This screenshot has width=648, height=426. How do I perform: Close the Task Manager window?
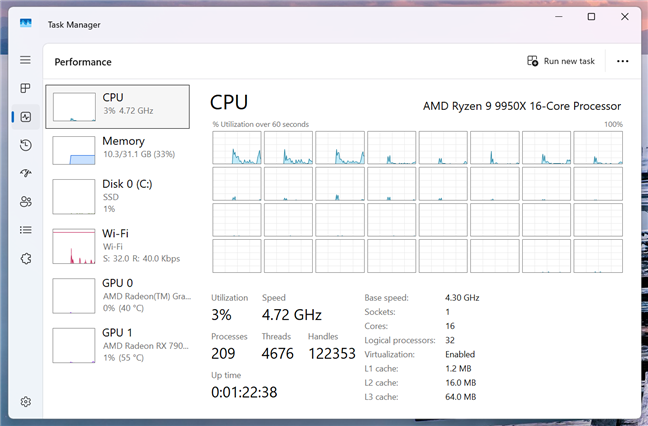coord(624,17)
